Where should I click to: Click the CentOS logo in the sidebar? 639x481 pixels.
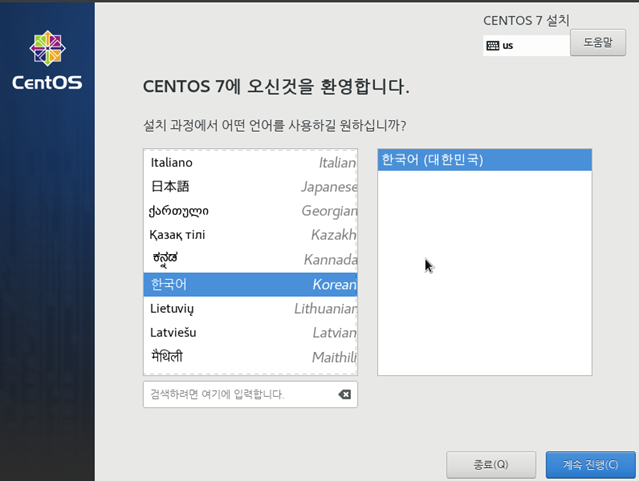pos(47,60)
